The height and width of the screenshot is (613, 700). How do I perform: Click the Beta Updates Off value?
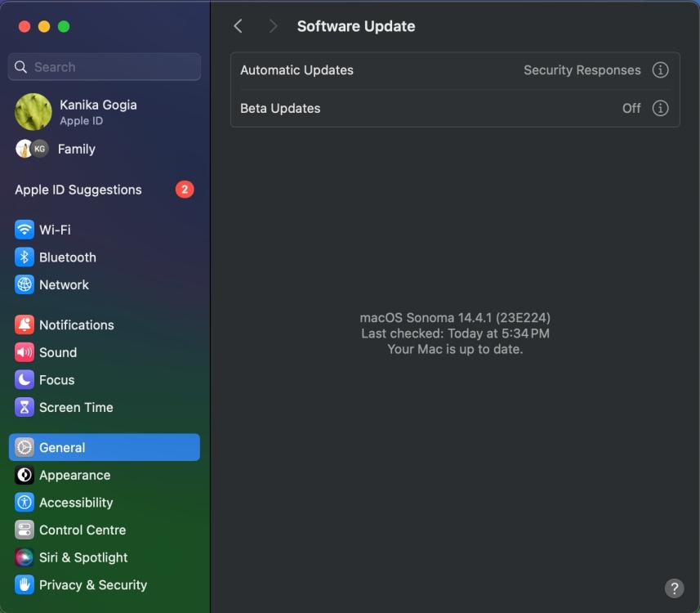(631, 108)
